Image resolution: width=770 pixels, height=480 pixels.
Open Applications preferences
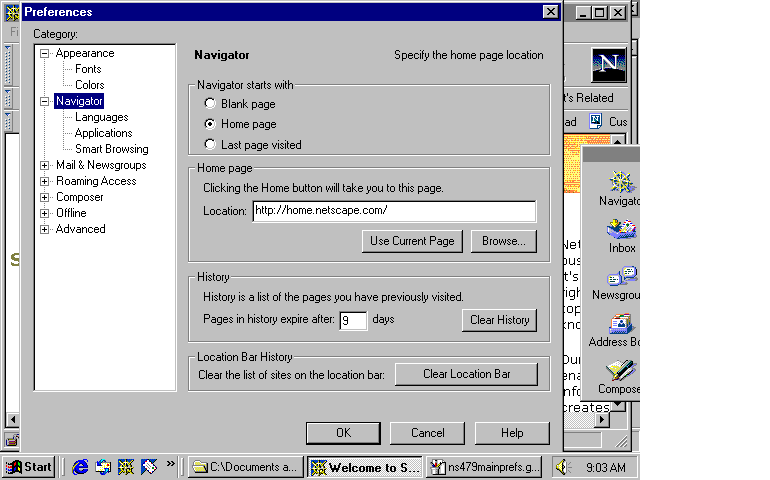(x=103, y=133)
